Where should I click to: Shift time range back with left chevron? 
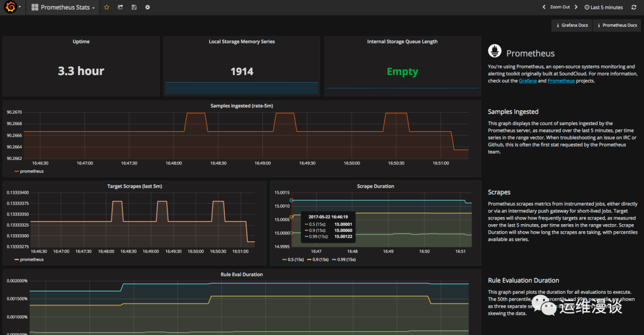coord(544,7)
